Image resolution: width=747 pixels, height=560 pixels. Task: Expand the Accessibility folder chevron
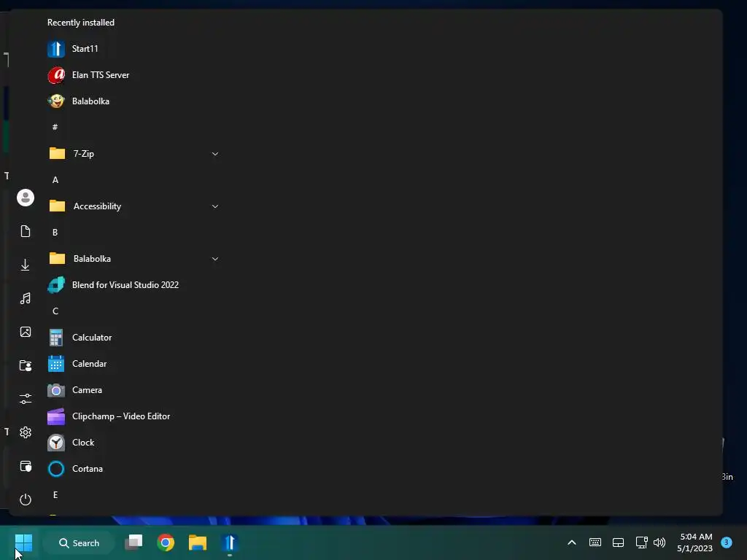(x=215, y=206)
